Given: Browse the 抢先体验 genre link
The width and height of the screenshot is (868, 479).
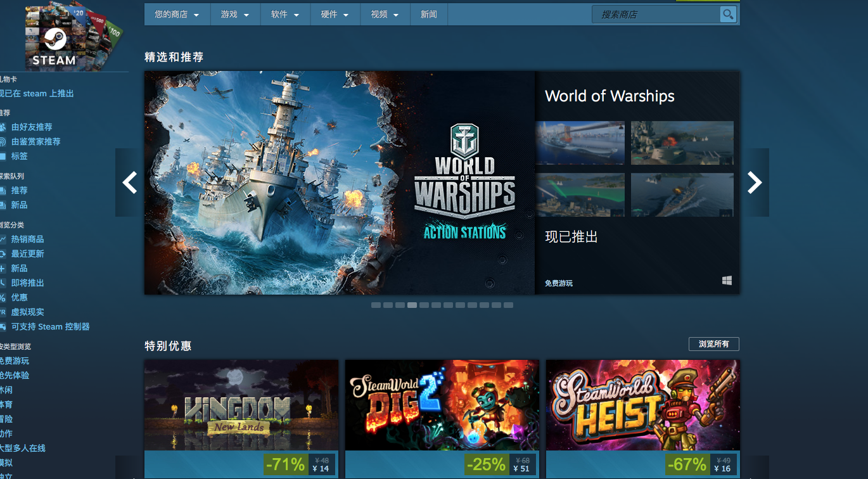Looking at the screenshot, I should click(x=14, y=376).
